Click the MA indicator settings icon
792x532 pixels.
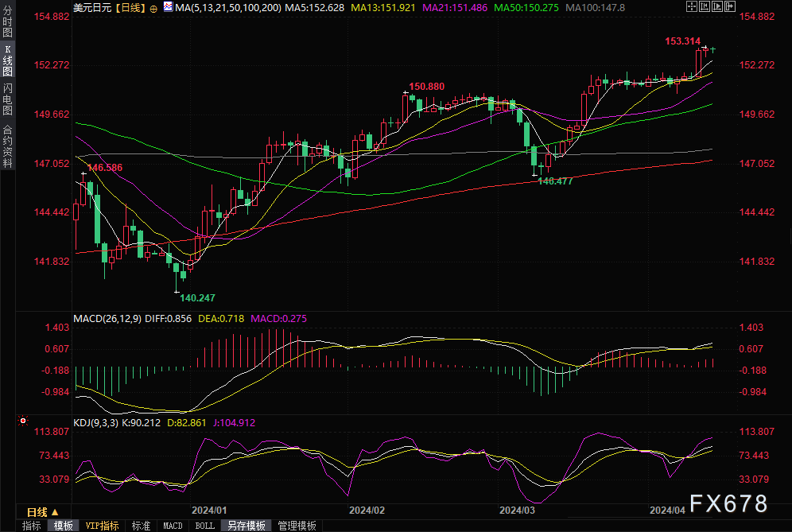[166, 7]
